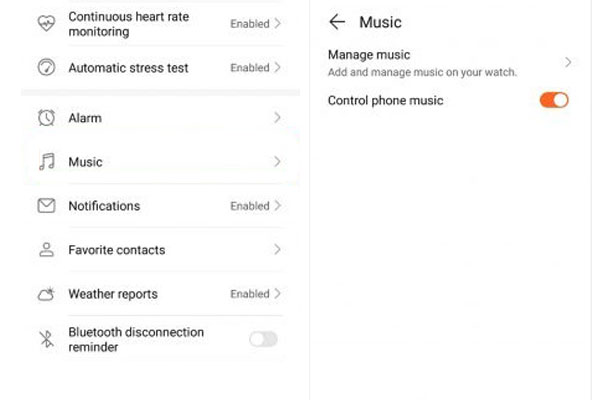
Task: Disable the Control phone music switch
Action: [x=554, y=100]
